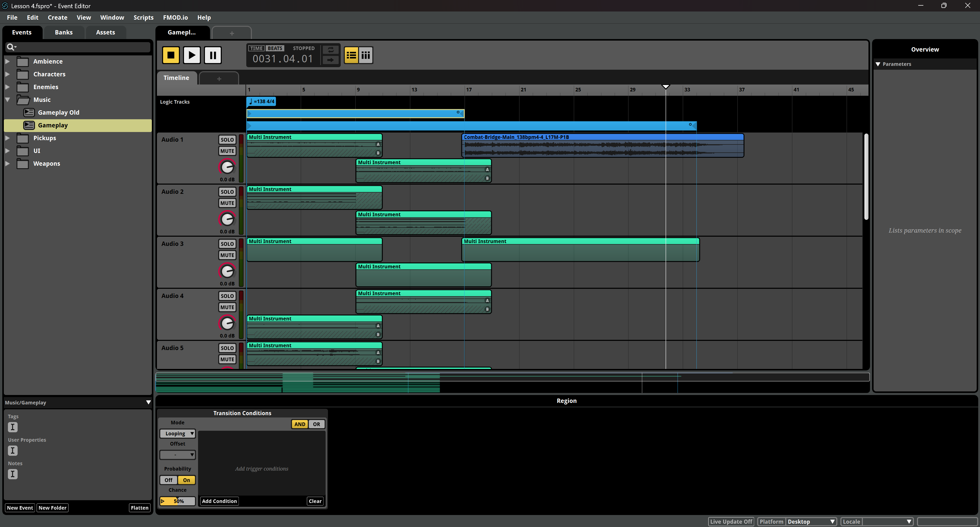This screenshot has height=527, width=980.
Task: Click the Flatten button
Action: point(140,508)
